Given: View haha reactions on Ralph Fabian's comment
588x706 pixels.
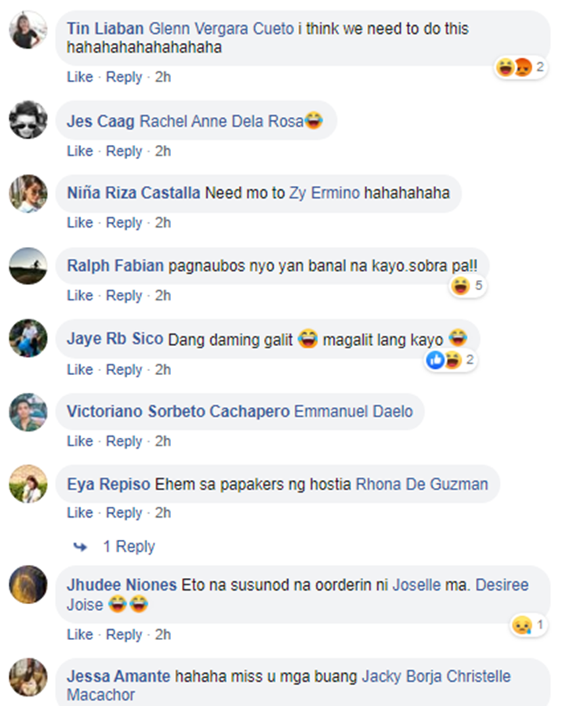Looking at the screenshot, I should (468, 286).
